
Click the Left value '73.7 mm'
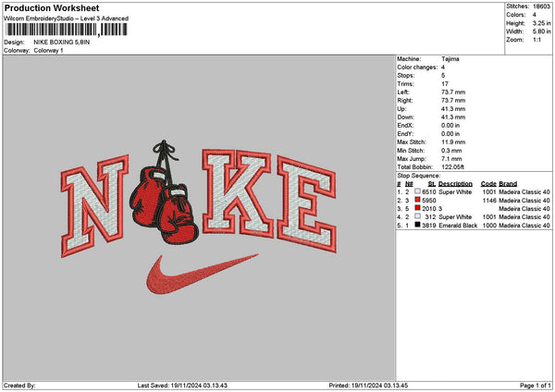point(453,92)
